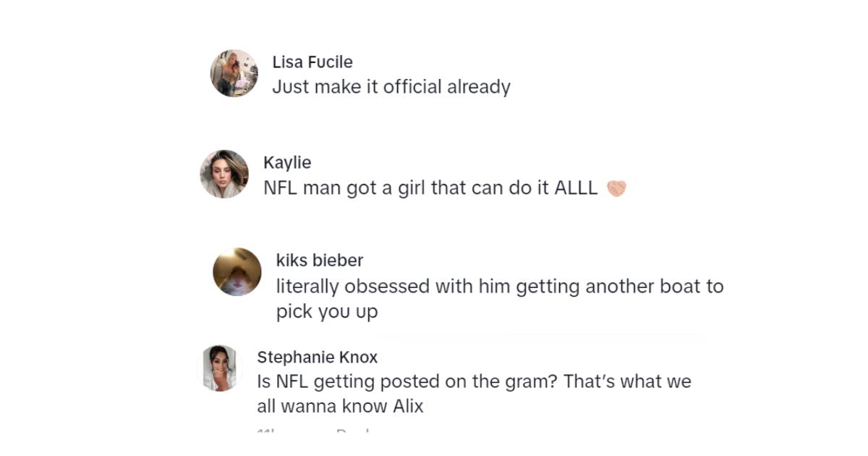The image size is (868, 456).
Task: Select the username Stephanie Knox
Action: 317,356
